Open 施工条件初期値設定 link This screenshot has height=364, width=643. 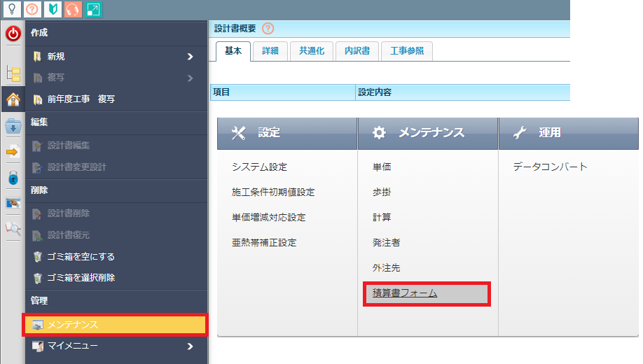tap(273, 192)
